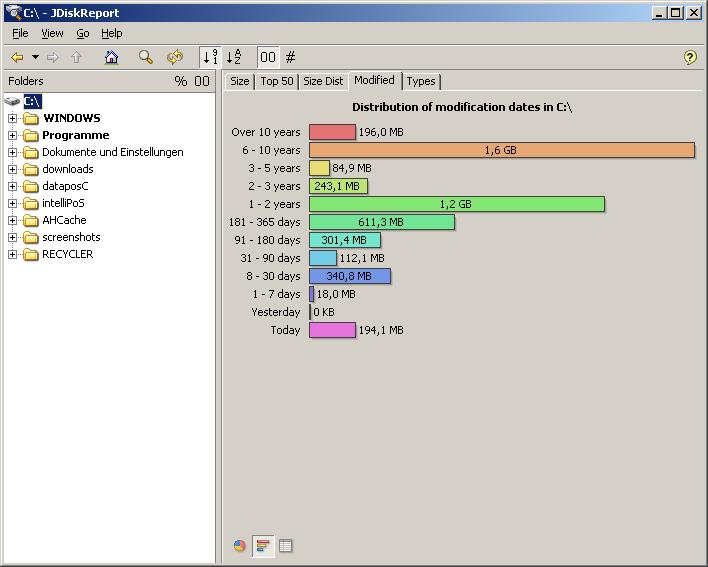Click the red Over 10 years bar
The height and width of the screenshot is (567, 708).
coord(332,132)
